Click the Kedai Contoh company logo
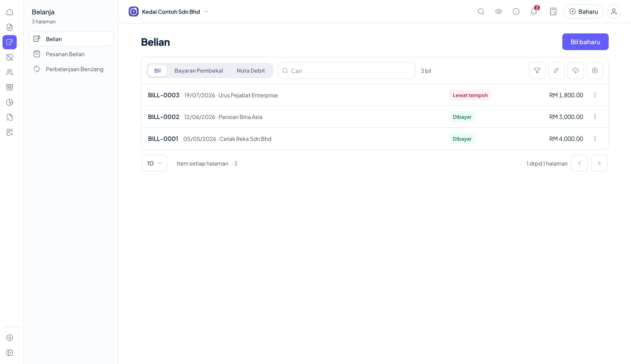631x364 pixels. click(x=134, y=11)
